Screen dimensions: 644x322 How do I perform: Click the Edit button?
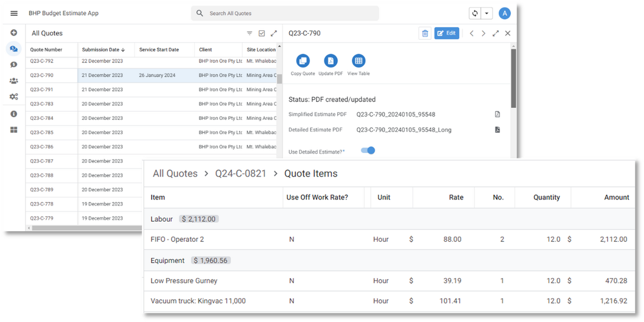point(446,33)
